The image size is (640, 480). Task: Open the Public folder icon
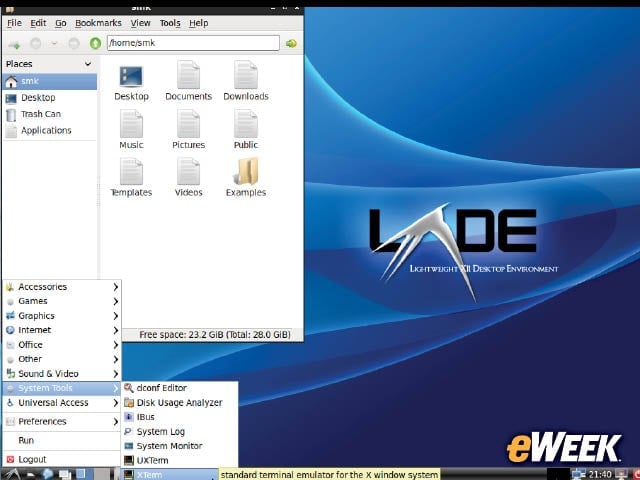click(x=246, y=124)
